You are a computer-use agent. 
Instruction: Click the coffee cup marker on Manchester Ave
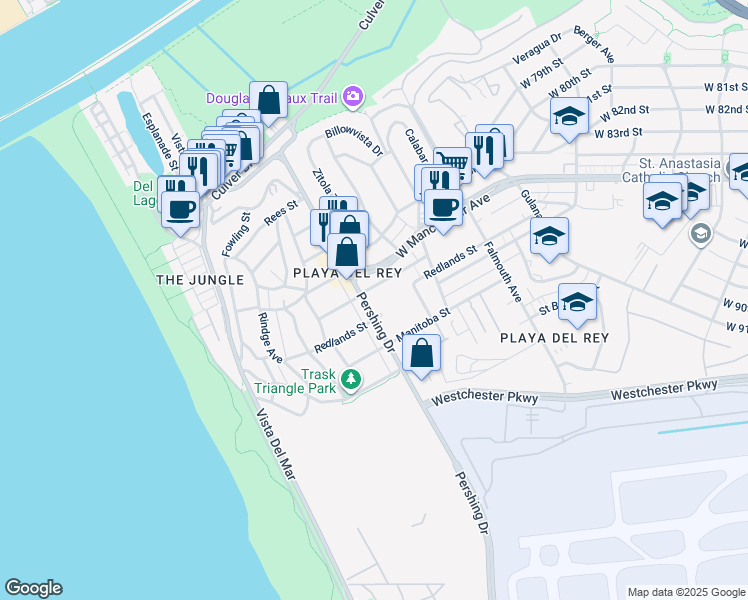click(x=443, y=208)
